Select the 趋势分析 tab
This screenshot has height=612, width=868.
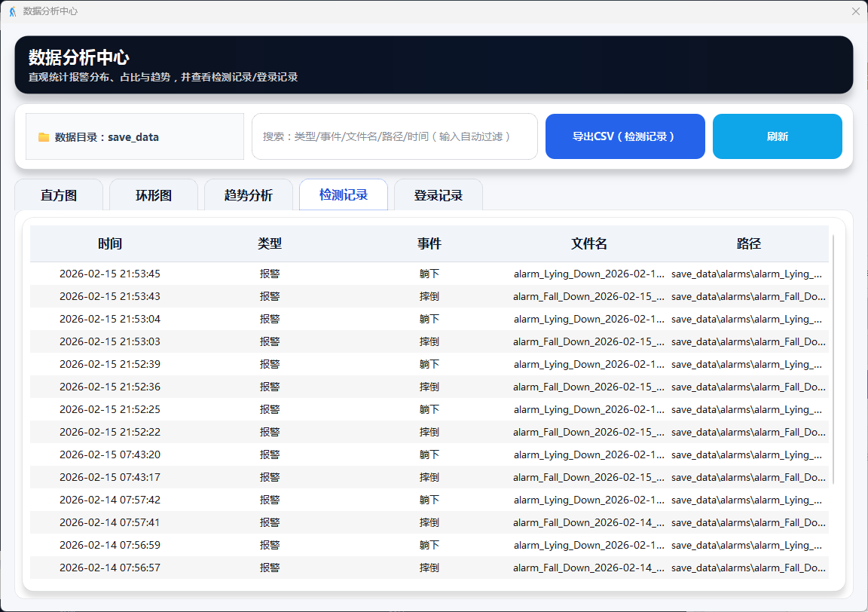249,195
